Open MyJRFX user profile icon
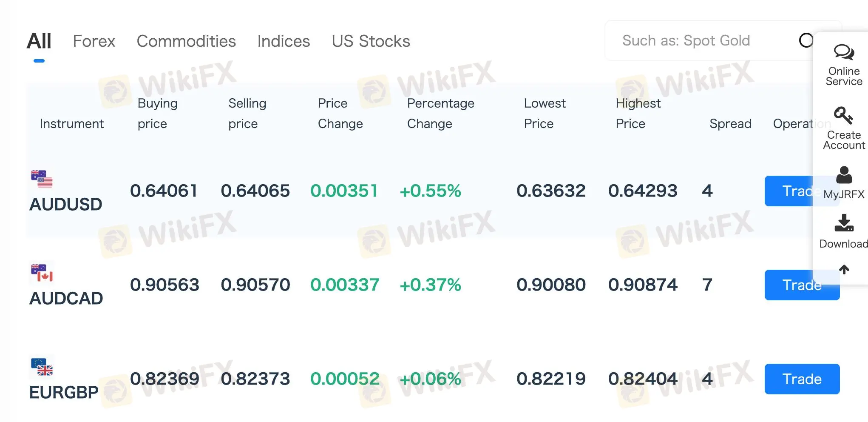 pyautogui.click(x=844, y=175)
